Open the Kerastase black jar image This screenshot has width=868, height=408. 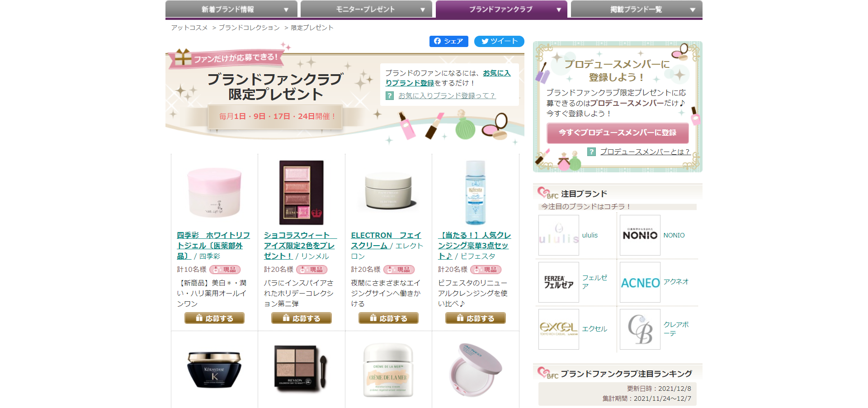(x=214, y=370)
